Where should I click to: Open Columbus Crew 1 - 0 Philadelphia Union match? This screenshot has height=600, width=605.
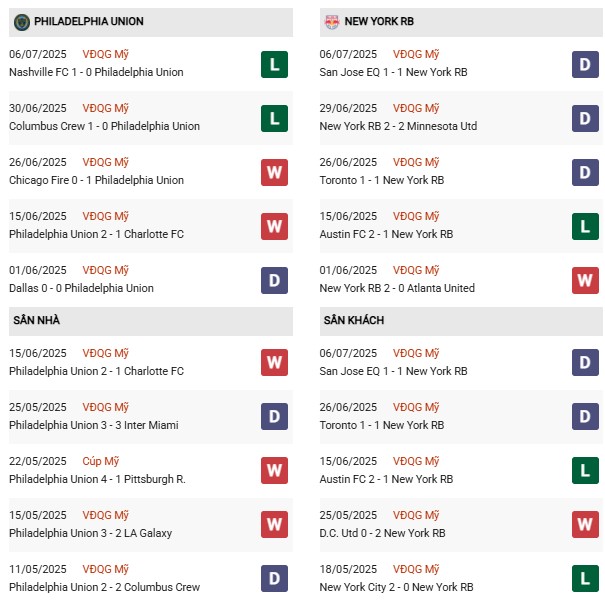104,126
